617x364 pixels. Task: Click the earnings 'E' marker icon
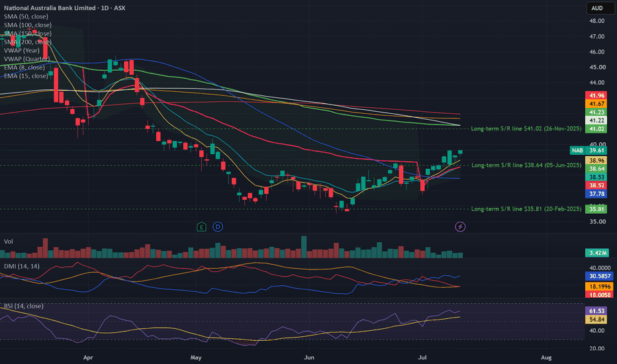[201, 226]
